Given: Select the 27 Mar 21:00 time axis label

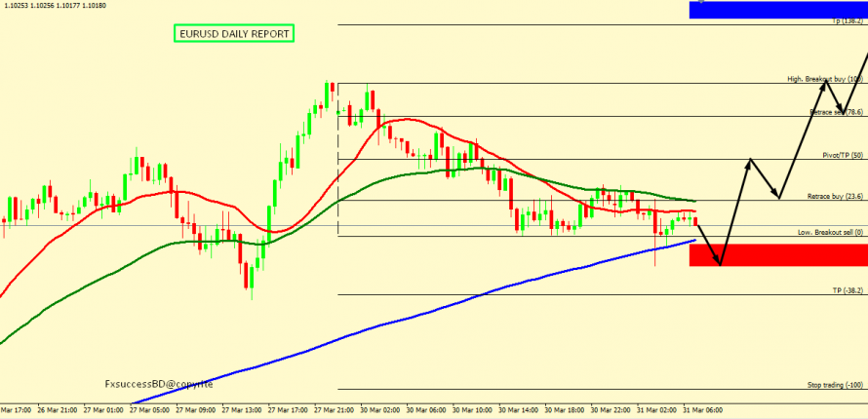Looking at the screenshot, I should click(x=334, y=410).
